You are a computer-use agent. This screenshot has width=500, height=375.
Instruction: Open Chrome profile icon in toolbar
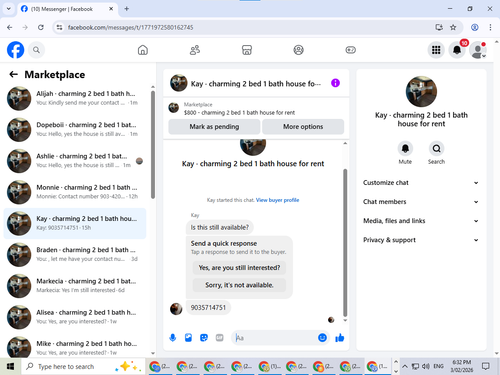[x=475, y=27]
